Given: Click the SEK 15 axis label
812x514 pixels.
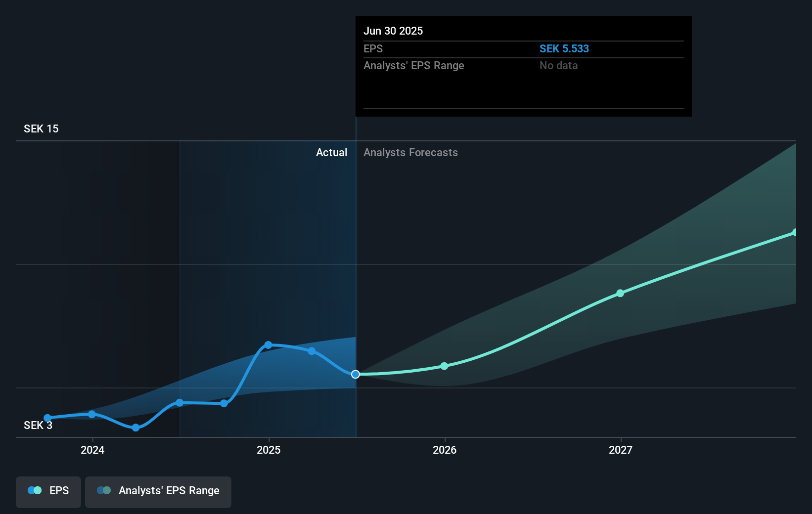Looking at the screenshot, I should [x=41, y=128].
